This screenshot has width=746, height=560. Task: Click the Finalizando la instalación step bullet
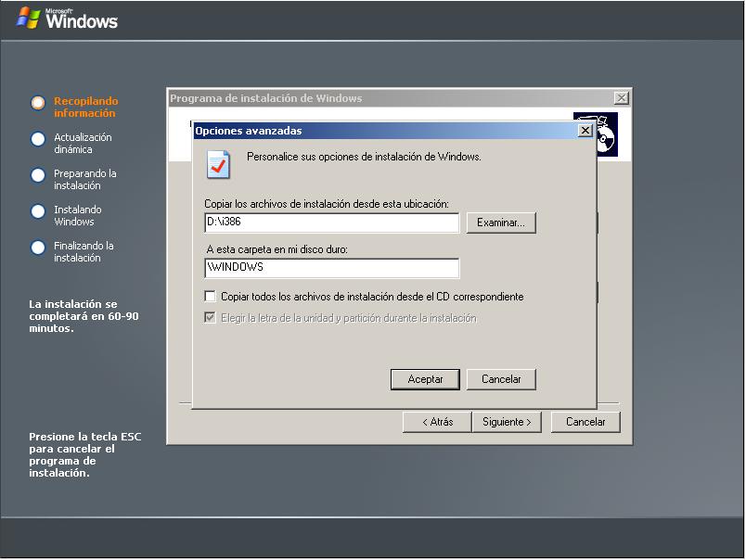point(38,248)
